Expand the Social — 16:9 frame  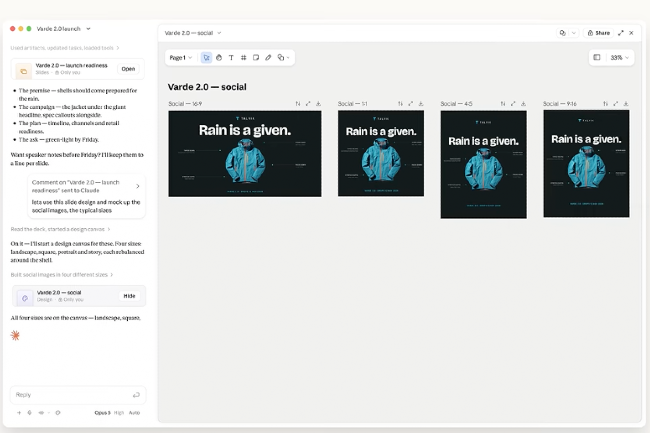point(308,104)
